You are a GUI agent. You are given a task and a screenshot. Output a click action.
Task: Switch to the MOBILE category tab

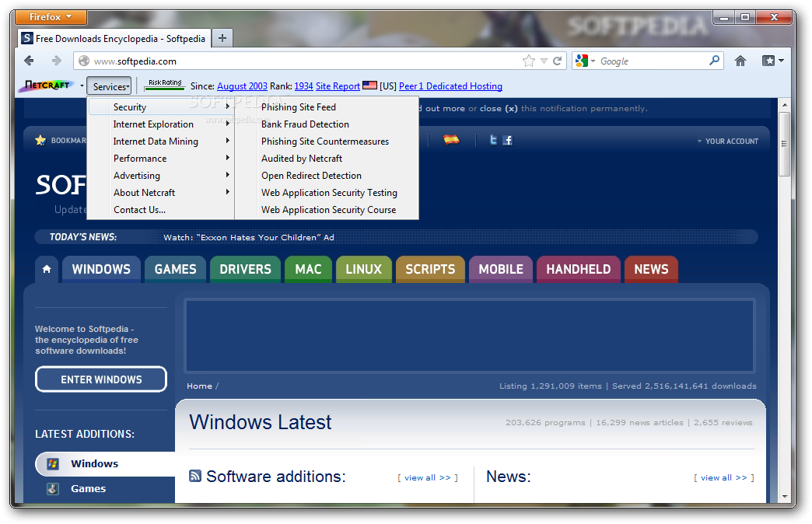[x=501, y=269]
